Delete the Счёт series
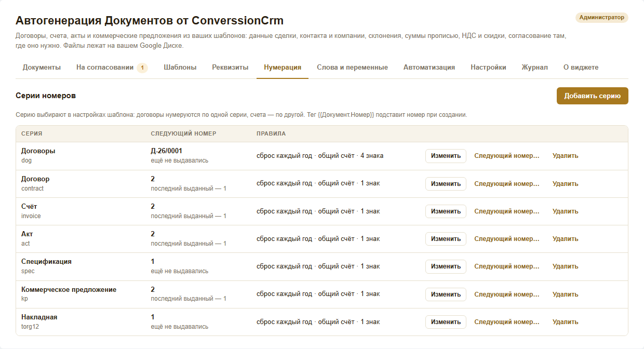The image size is (644, 349). pyautogui.click(x=565, y=211)
